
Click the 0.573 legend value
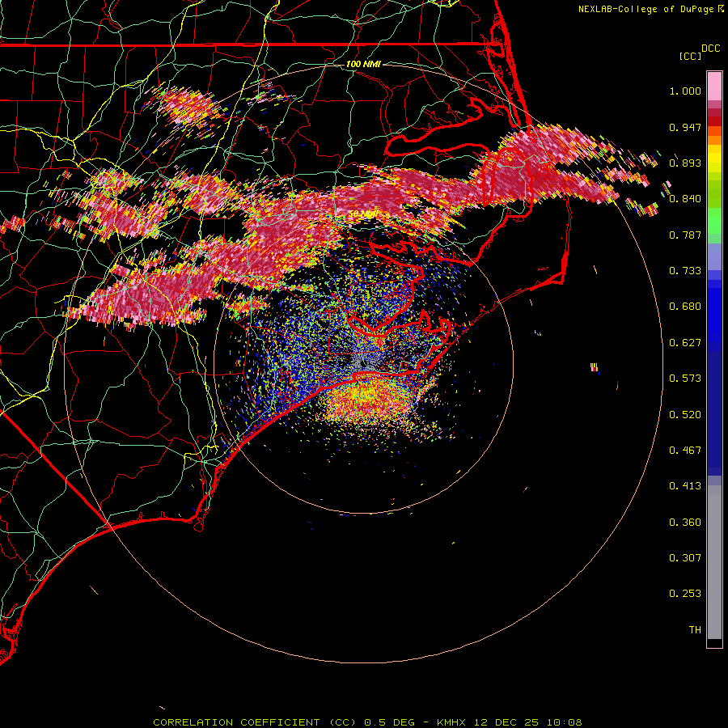coord(685,379)
